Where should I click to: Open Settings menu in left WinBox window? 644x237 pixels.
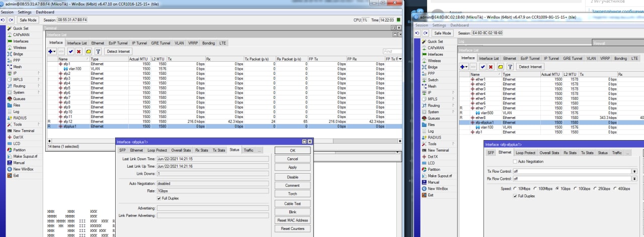pyautogui.click(x=24, y=12)
